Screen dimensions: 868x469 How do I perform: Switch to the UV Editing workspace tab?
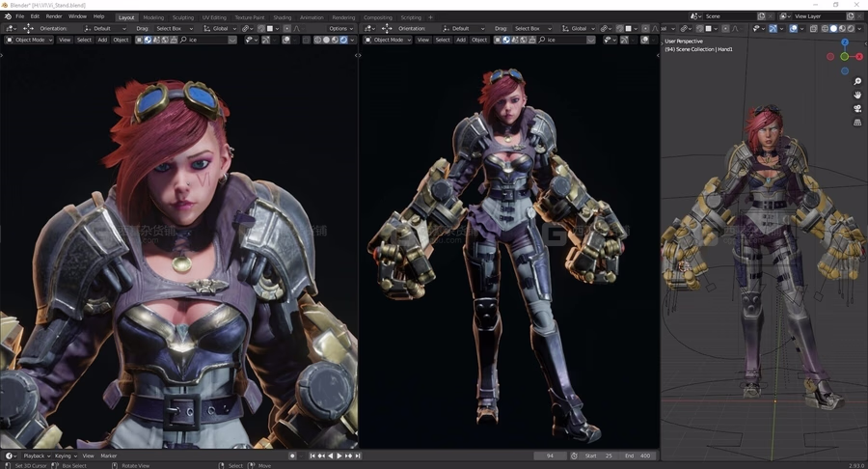click(214, 17)
